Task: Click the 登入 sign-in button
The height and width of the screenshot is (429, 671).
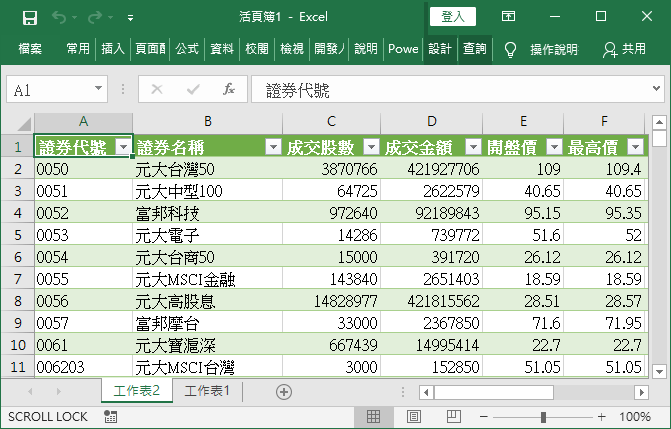Action: [453, 17]
